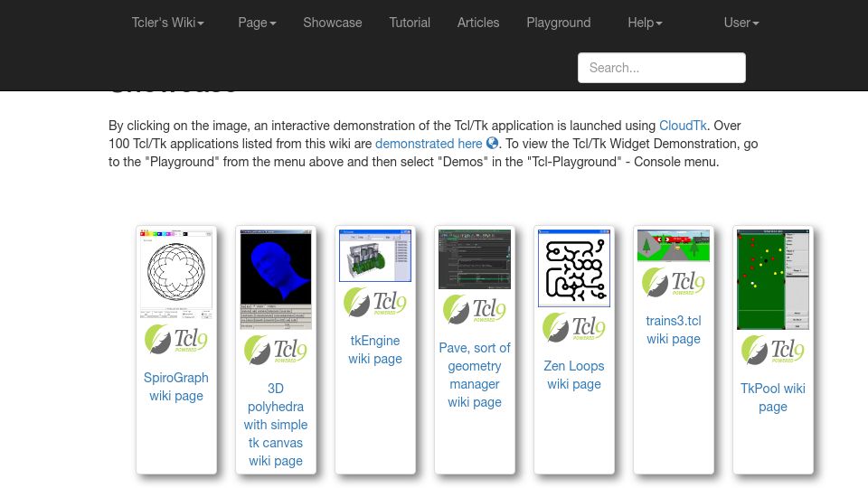Click the Tcl9 logo in trains3.tcl card

click(673, 282)
